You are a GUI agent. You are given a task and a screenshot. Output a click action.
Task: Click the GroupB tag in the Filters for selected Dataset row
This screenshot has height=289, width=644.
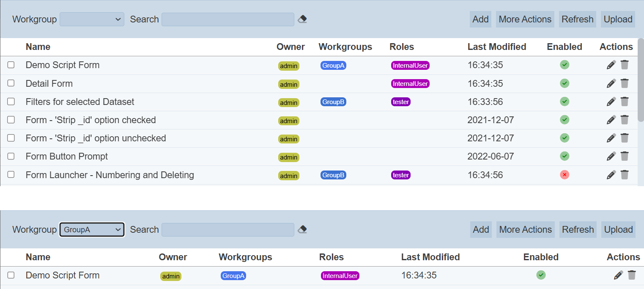(x=333, y=102)
